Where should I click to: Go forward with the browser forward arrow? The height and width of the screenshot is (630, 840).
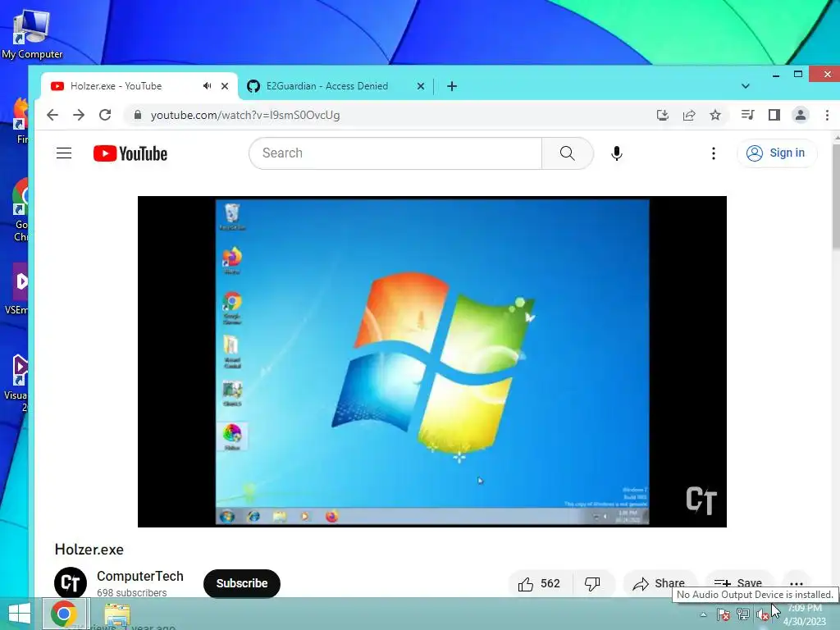[x=79, y=115]
